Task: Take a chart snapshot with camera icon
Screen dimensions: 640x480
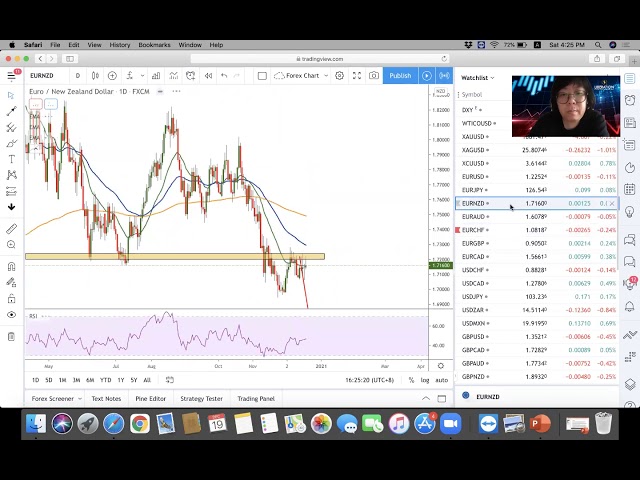Action: pos(374,76)
